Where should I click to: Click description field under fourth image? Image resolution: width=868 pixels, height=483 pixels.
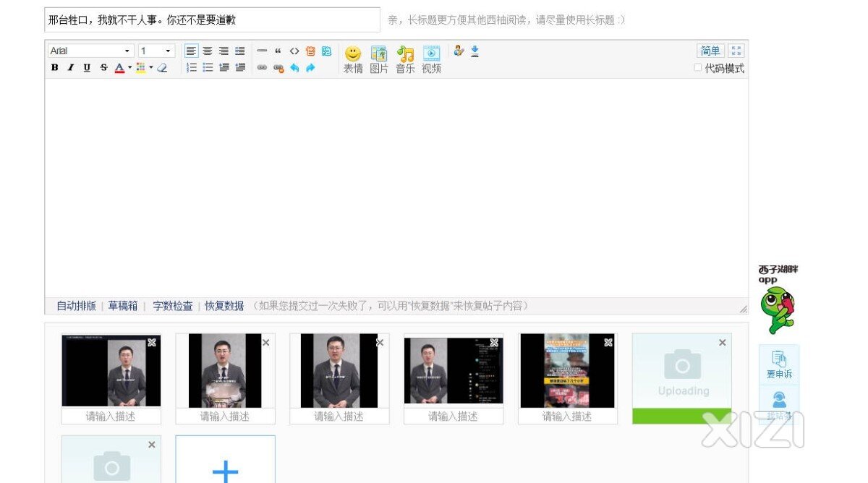454,416
